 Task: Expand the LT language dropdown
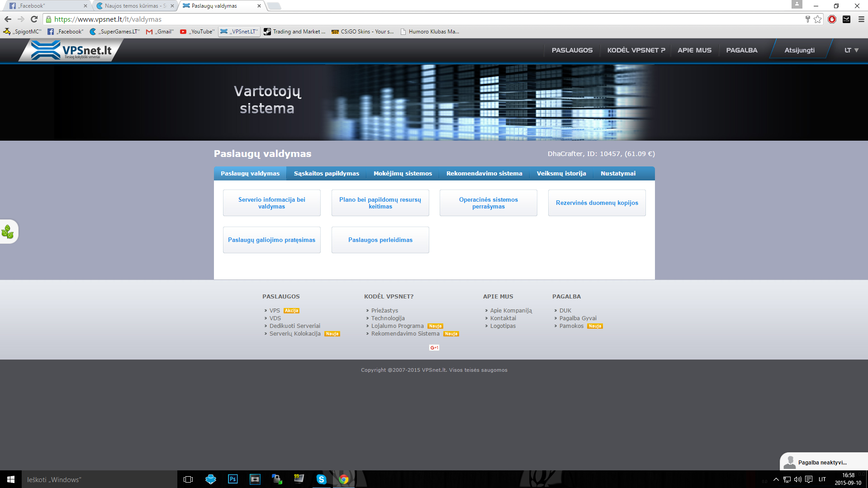851,50
